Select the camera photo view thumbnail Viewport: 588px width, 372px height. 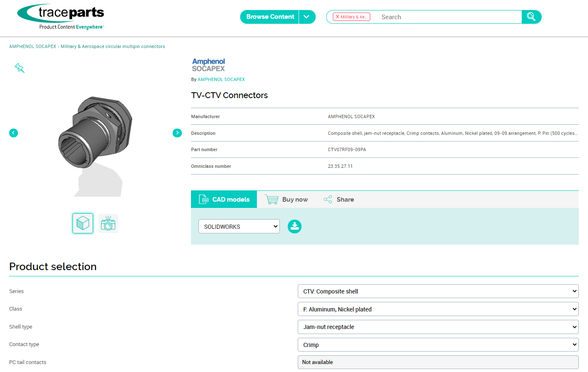(x=108, y=223)
